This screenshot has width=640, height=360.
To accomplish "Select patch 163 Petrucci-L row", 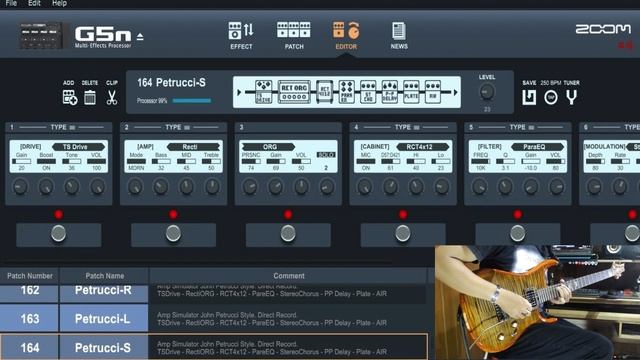I will [213, 318].
